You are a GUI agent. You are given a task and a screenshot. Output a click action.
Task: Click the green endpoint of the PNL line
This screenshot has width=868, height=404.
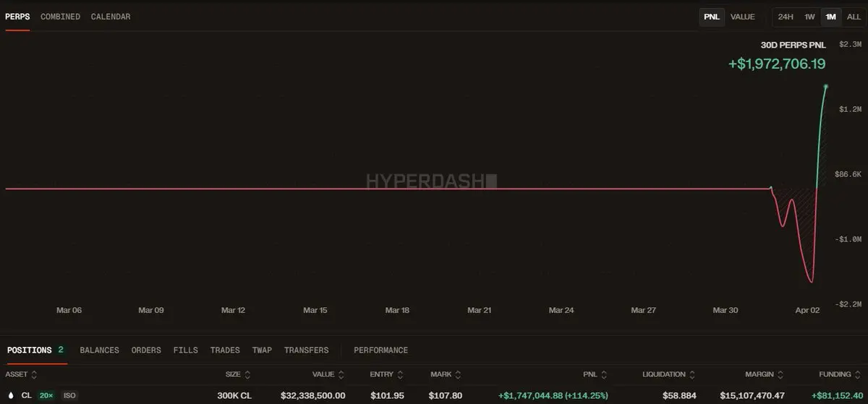pyautogui.click(x=826, y=87)
